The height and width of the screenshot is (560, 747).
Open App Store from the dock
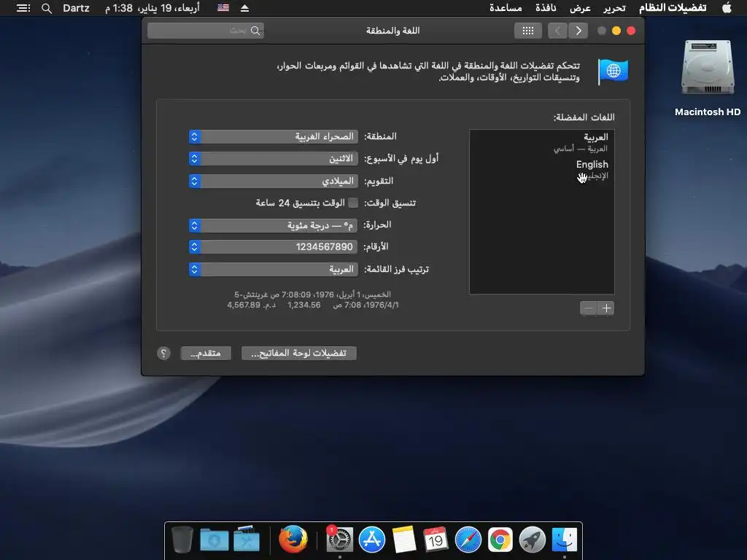tap(371, 540)
